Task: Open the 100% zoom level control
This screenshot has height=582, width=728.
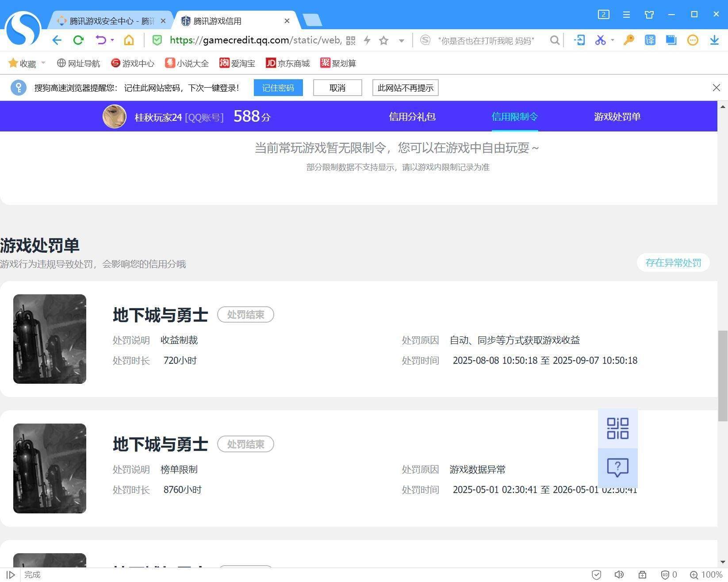Action: click(x=706, y=575)
